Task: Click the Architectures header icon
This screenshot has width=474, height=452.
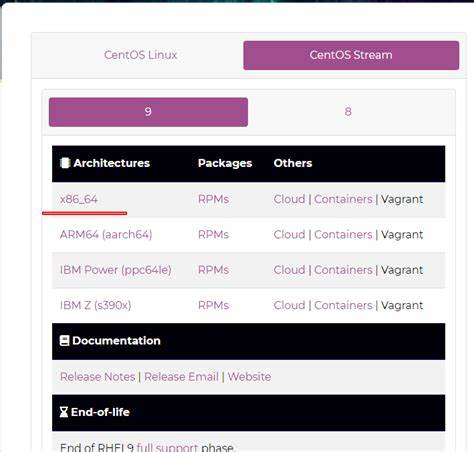Action: click(65, 163)
